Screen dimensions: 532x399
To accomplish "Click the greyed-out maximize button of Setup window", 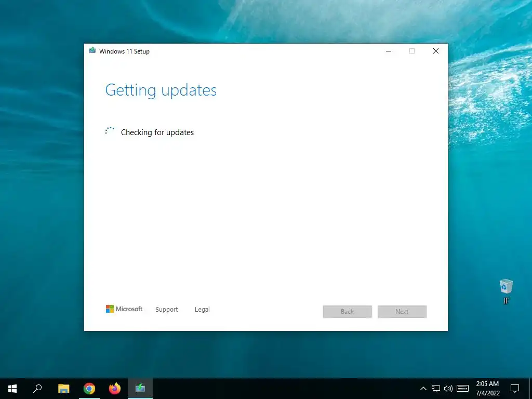I will tap(412, 51).
